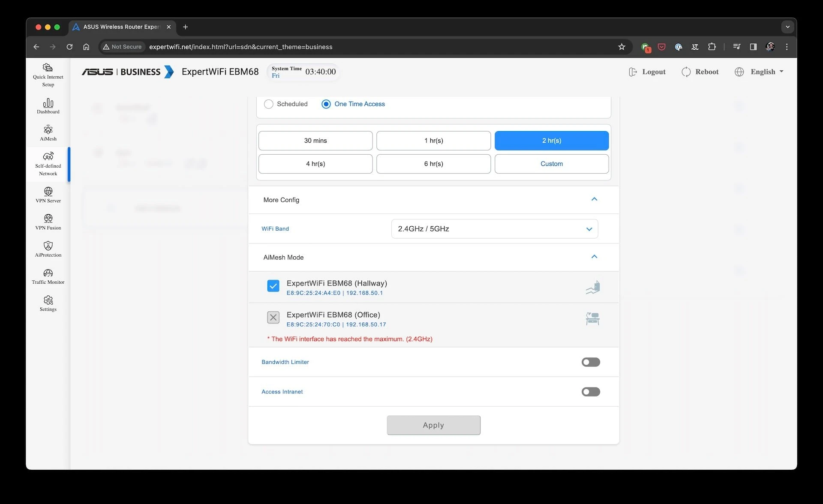This screenshot has width=823, height=504.
Task: Collapse the More Config section
Action: pyautogui.click(x=594, y=199)
